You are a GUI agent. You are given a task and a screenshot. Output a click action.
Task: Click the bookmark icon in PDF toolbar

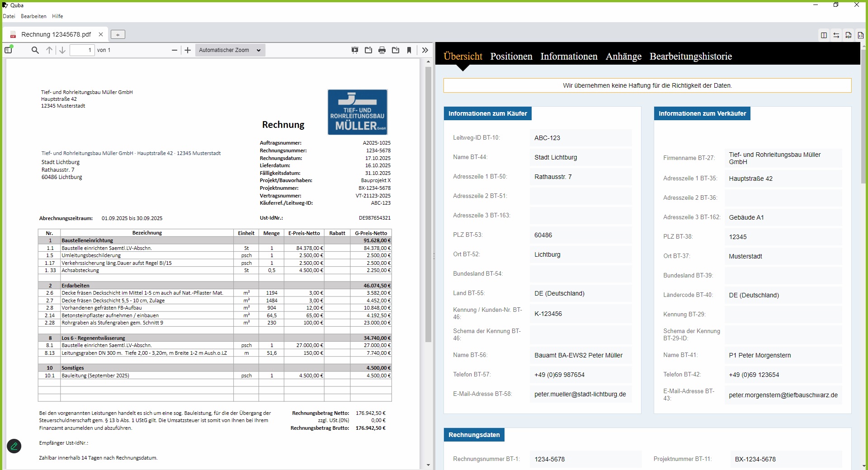tap(409, 50)
